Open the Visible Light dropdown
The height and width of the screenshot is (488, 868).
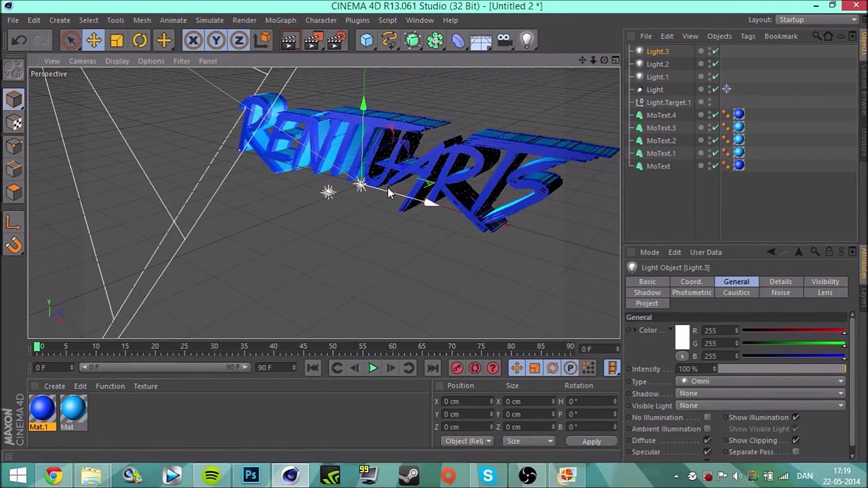pos(761,405)
